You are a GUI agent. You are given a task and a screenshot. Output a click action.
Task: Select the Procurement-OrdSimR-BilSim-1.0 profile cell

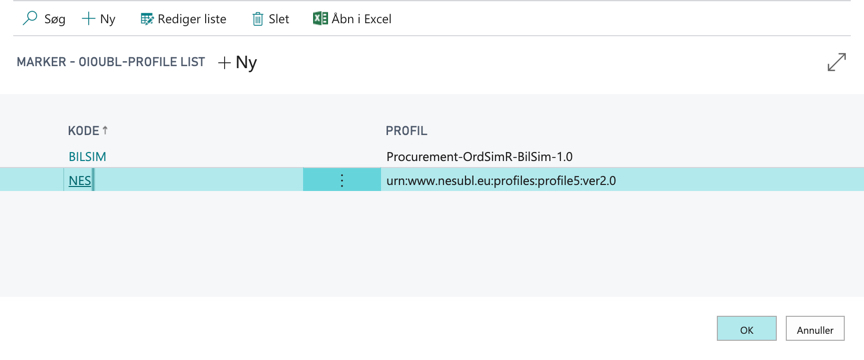[x=479, y=157]
